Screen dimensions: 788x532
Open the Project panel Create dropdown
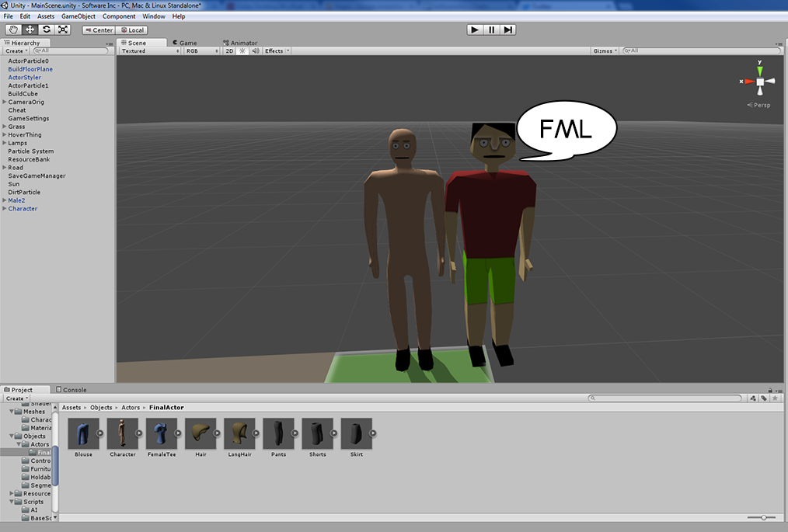click(x=17, y=398)
